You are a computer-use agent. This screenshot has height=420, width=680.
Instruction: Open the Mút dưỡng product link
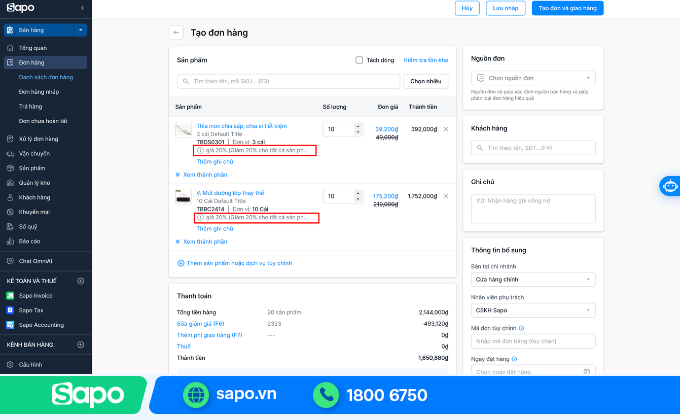point(230,193)
